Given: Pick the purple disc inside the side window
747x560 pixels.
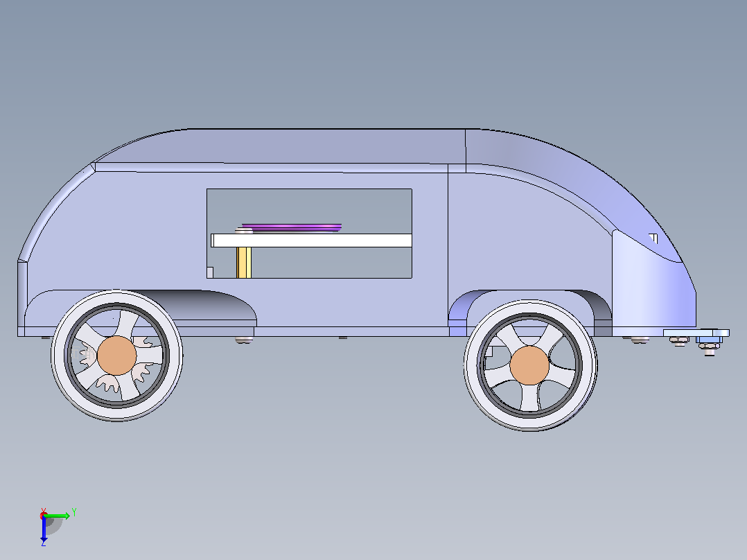Looking at the screenshot, I should pos(292,227).
